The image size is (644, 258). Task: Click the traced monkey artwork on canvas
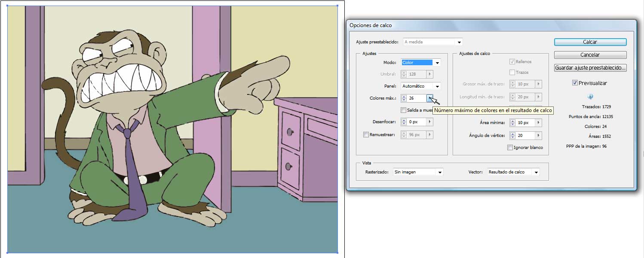172,129
